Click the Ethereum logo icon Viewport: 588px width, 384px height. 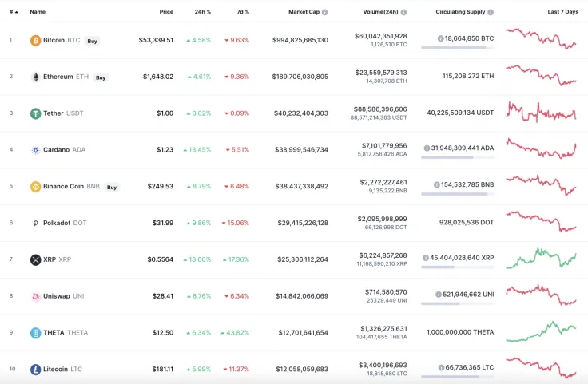[35, 77]
